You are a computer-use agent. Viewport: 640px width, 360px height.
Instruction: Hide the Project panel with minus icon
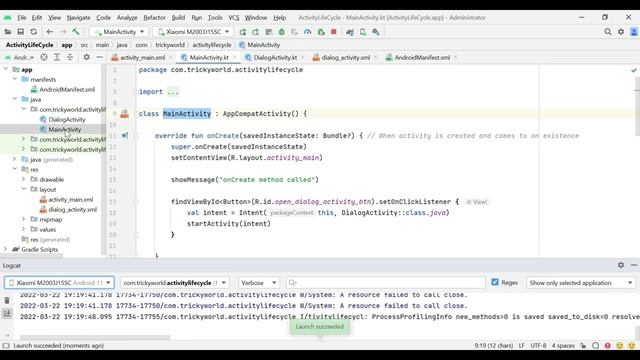pyautogui.click(x=99, y=58)
